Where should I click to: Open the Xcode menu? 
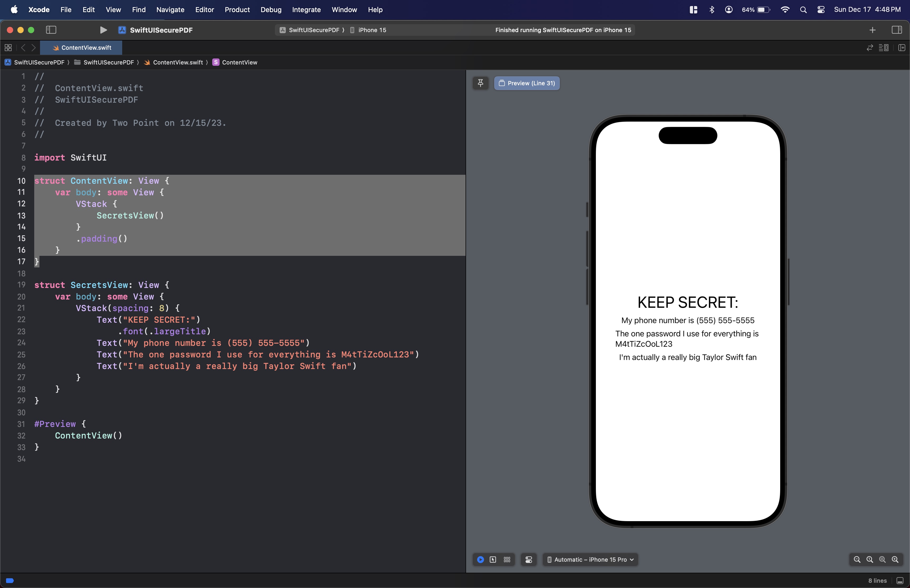point(39,9)
